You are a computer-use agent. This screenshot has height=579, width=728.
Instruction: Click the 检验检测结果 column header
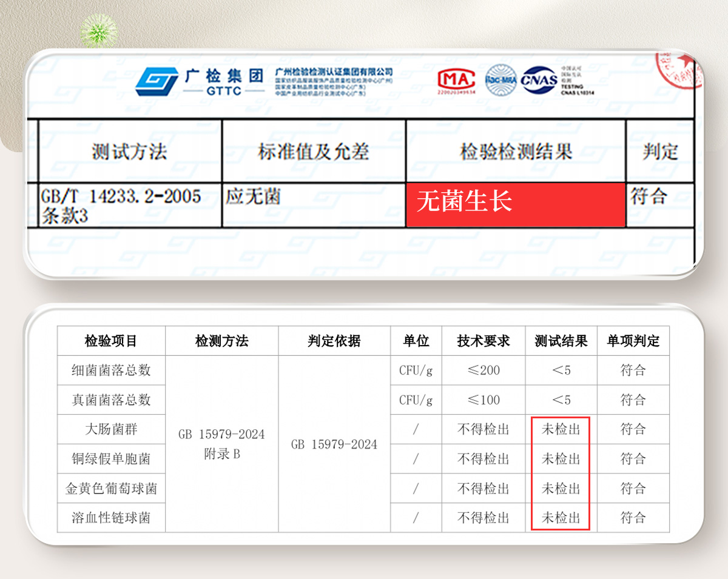[x=516, y=151]
